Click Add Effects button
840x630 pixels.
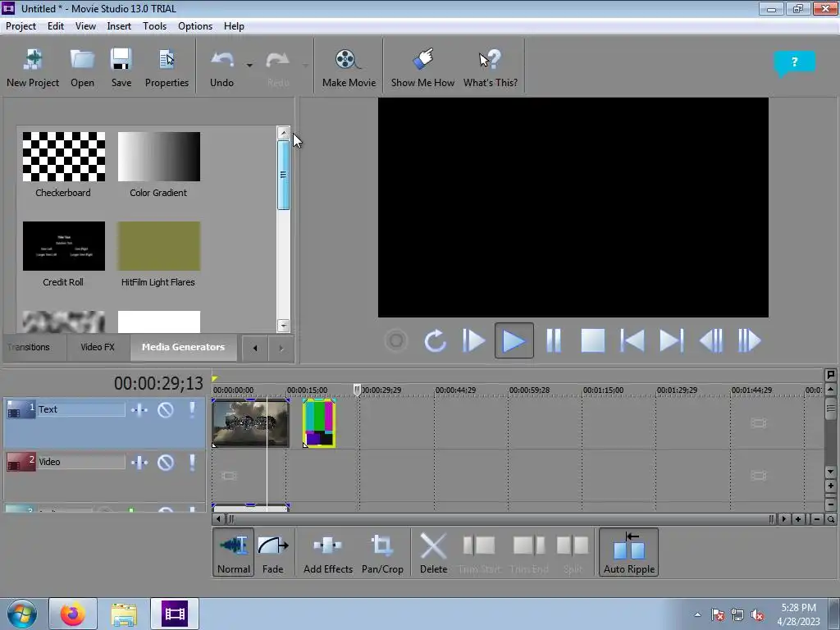328,552
